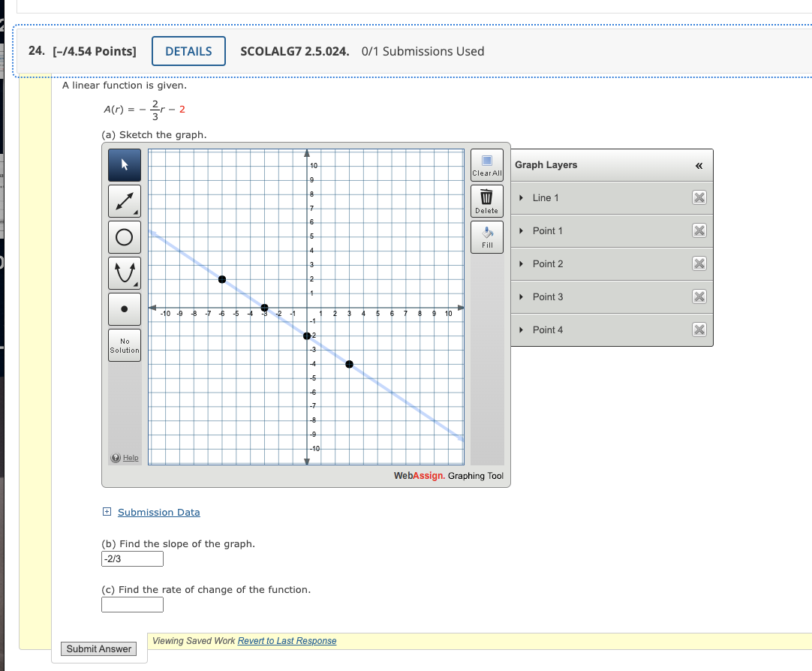This screenshot has width=812, height=671.
Task: Remove Point 4 from Graph Layers
Action: 699,329
